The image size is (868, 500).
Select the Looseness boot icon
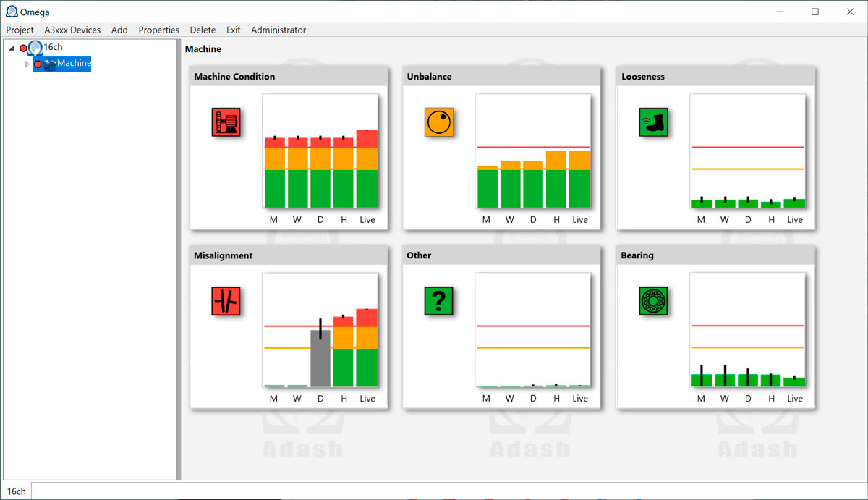tap(652, 122)
